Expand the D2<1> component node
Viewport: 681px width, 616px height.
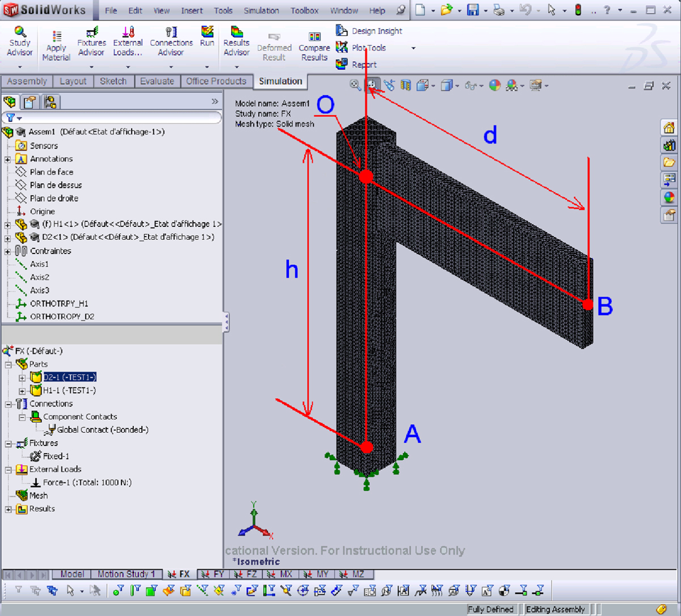(x=7, y=238)
